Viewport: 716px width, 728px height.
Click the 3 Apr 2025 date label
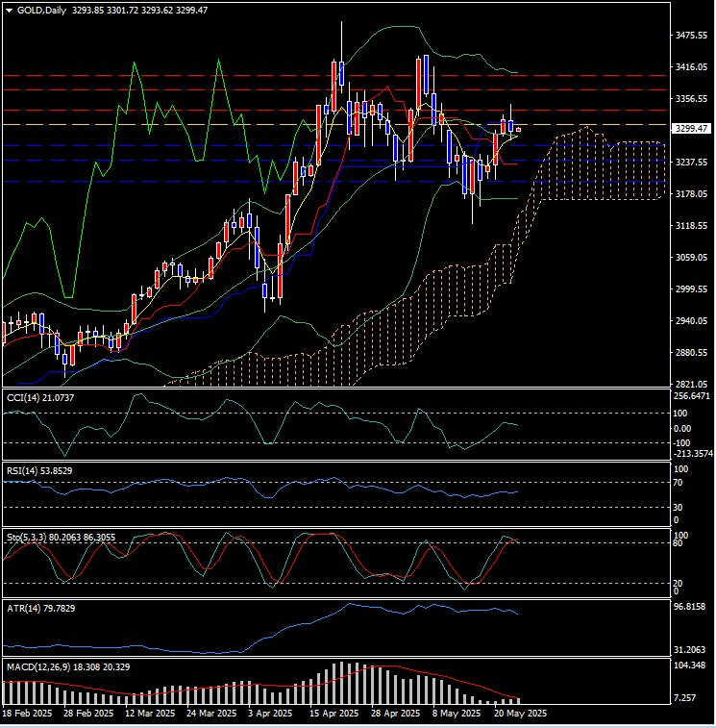[x=270, y=714]
